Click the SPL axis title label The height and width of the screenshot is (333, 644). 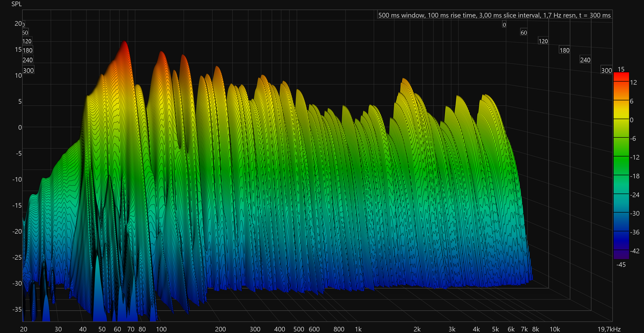click(16, 4)
